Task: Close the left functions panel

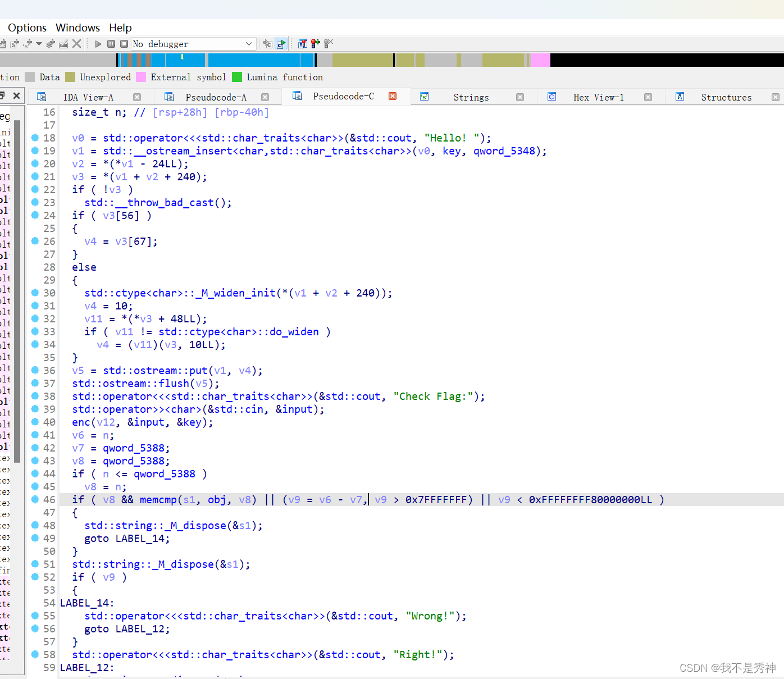Action: (17, 95)
